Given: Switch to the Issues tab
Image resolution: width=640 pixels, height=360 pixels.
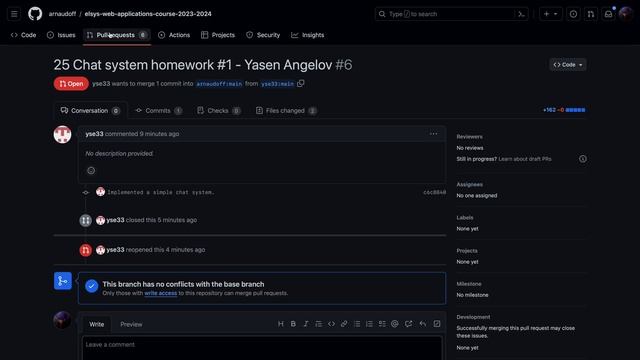Looking at the screenshot, I should pyautogui.click(x=61, y=35).
